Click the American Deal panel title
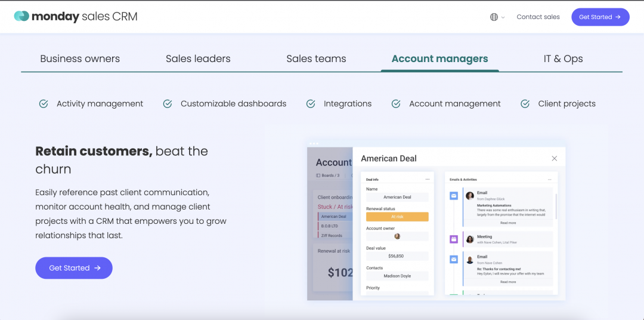Screen dimensions: 644x320 389,158
